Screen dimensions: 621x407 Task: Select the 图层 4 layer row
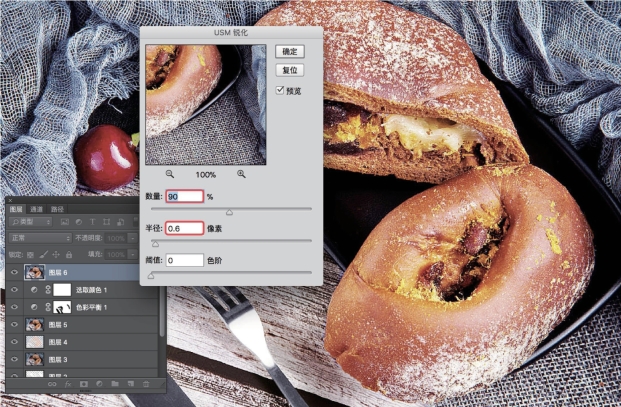82,342
